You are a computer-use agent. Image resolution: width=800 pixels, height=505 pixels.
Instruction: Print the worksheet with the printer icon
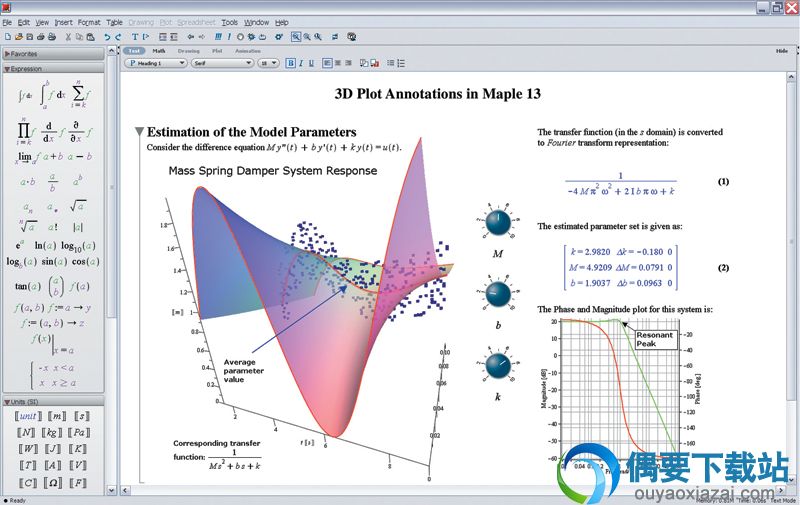[41, 37]
